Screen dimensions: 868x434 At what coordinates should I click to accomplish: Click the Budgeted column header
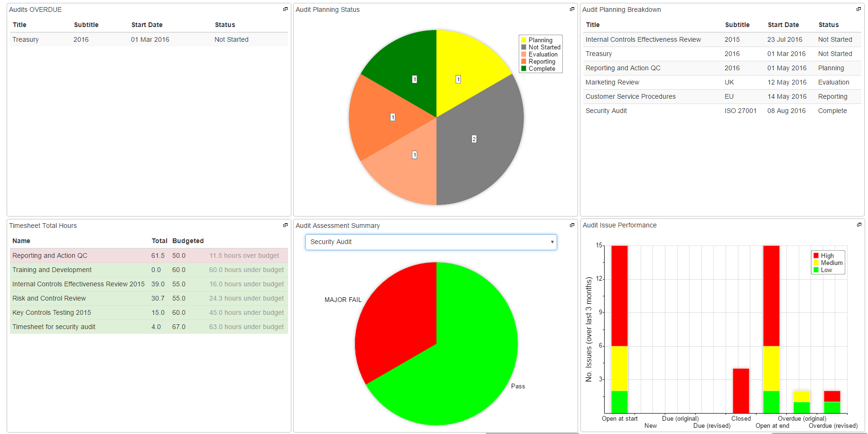tap(188, 241)
